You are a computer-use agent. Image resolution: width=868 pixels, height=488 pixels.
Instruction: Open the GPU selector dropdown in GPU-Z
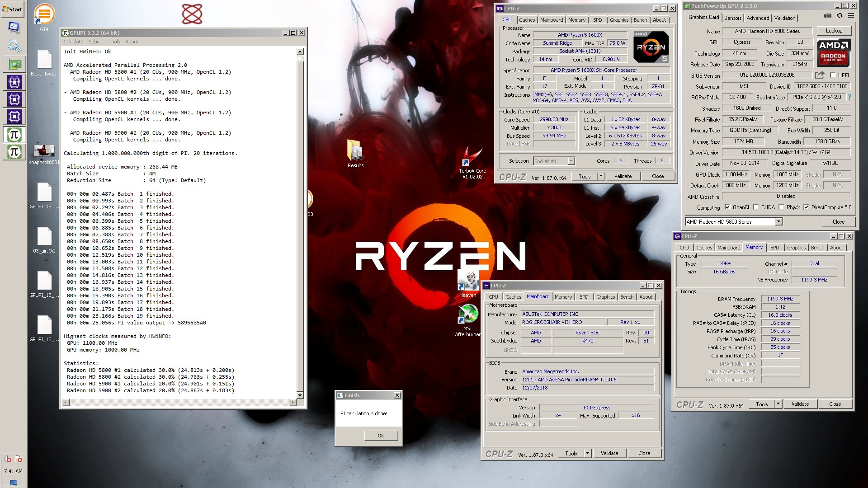click(778, 221)
